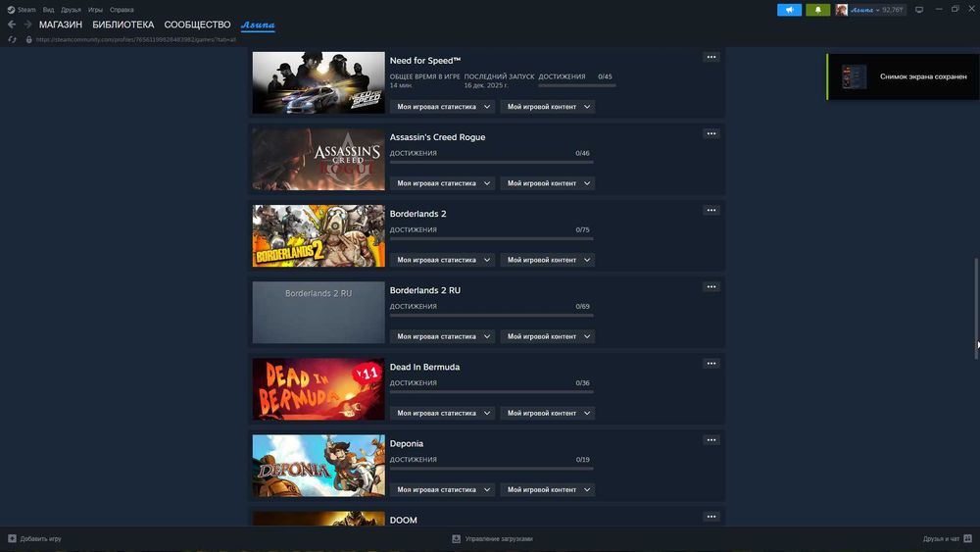Open the Assassin's Creed Rogue title link

coord(437,137)
